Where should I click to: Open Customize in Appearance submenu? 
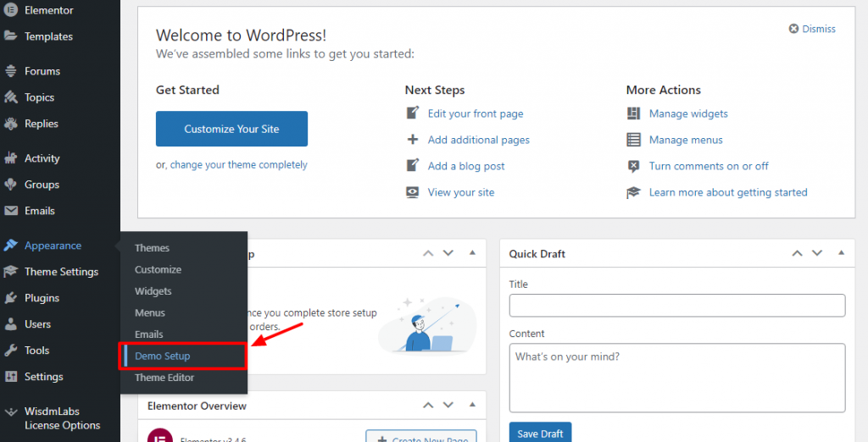coord(158,269)
